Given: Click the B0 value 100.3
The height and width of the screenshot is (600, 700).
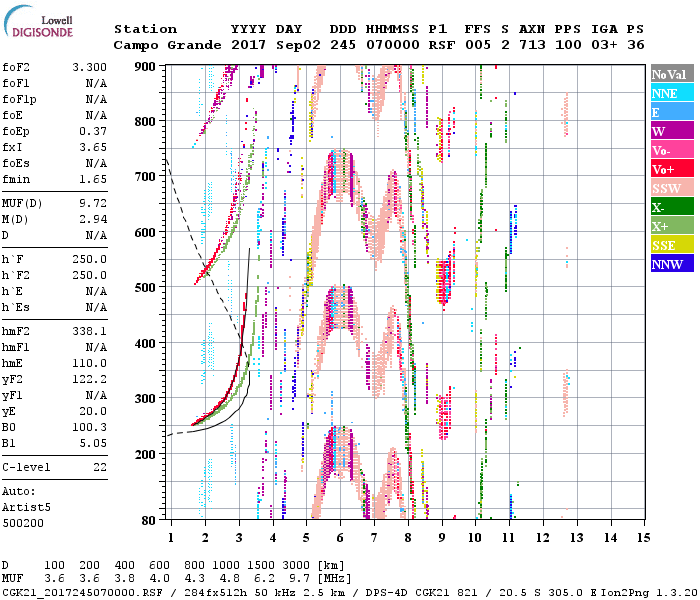Looking at the screenshot, I should (89, 427).
